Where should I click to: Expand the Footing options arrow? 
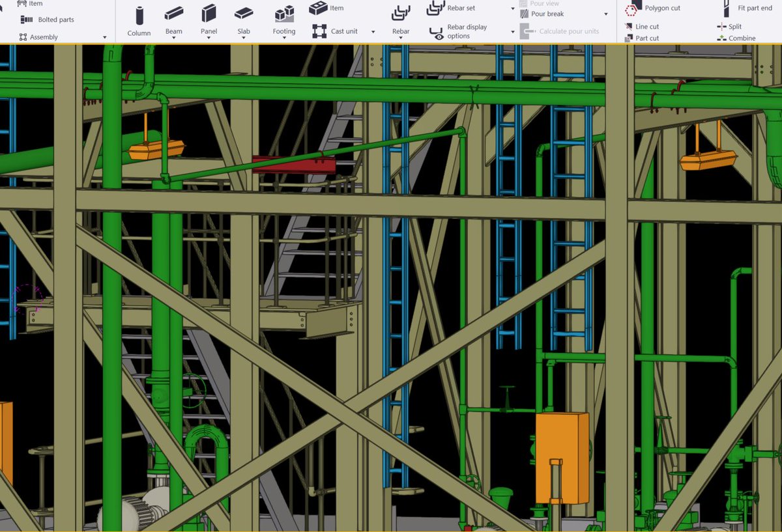pos(284,38)
